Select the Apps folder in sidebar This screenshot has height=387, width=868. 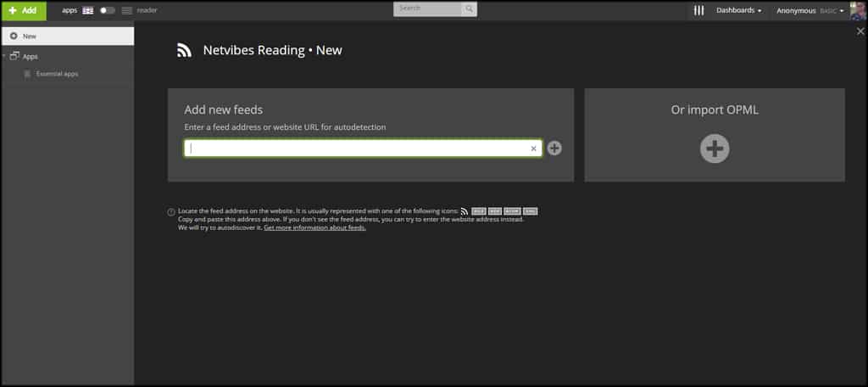point(25,57)
